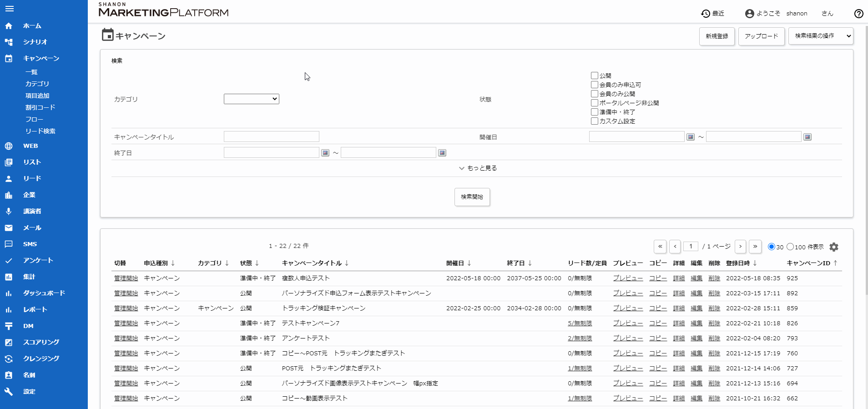Jump to last page double-arrow button
This screenshot has width=868, height=409.
click(x=755, y=247)
